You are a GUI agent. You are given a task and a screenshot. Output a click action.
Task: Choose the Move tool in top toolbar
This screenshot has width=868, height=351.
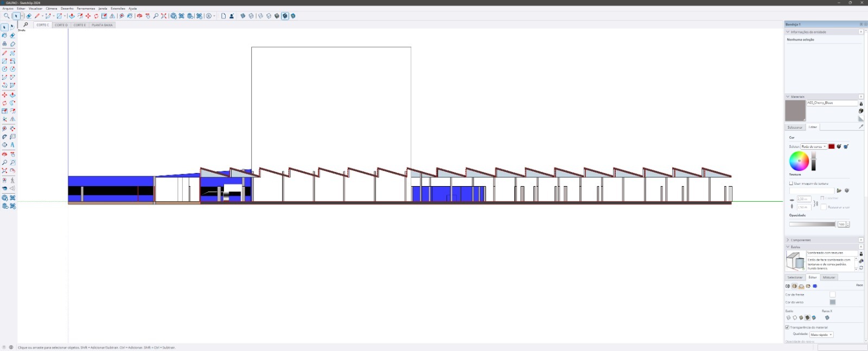pos(88,16)
